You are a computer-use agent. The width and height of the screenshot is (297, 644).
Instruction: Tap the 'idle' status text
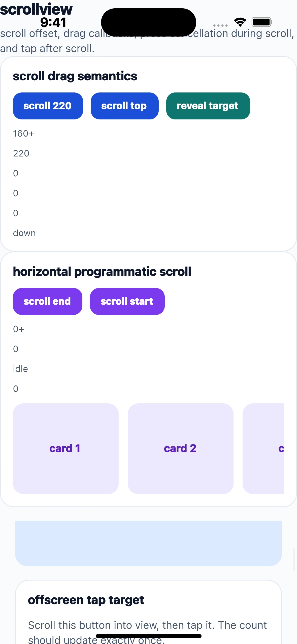tap(20, 369)
